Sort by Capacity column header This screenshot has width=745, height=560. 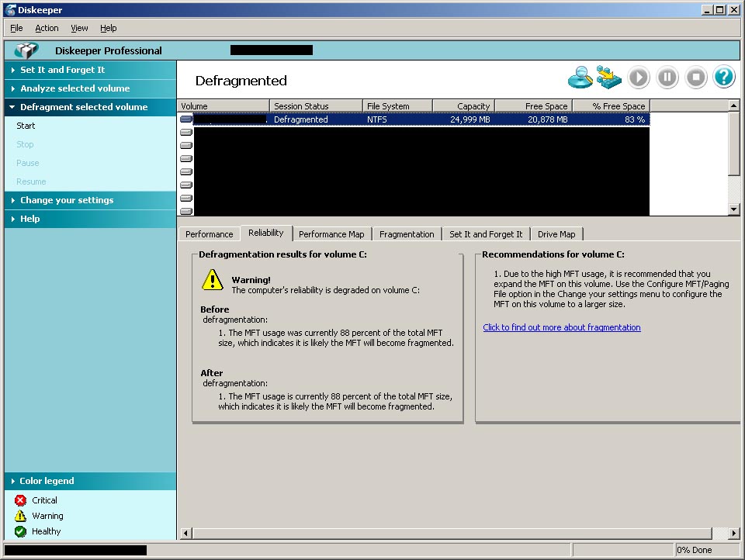coord(464,106)
